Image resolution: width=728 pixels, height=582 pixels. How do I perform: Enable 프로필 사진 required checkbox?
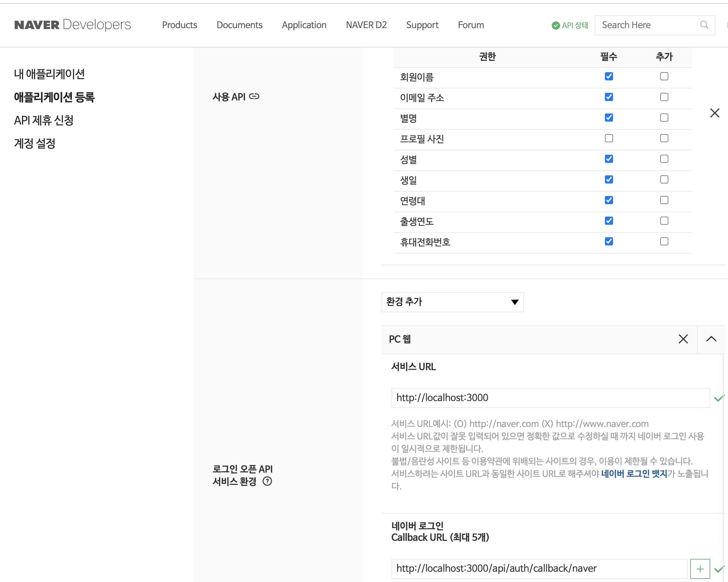pos(609,138)
